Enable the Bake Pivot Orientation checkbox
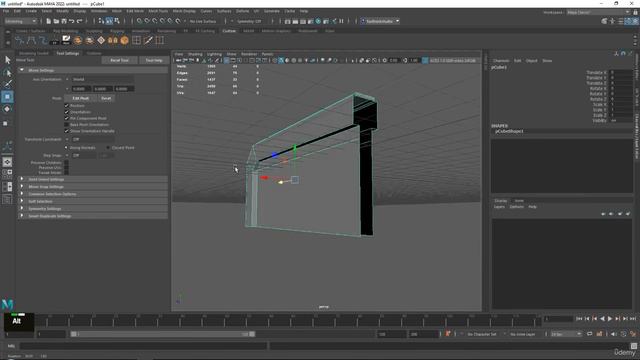640x360 pixels. pos(67,124)
